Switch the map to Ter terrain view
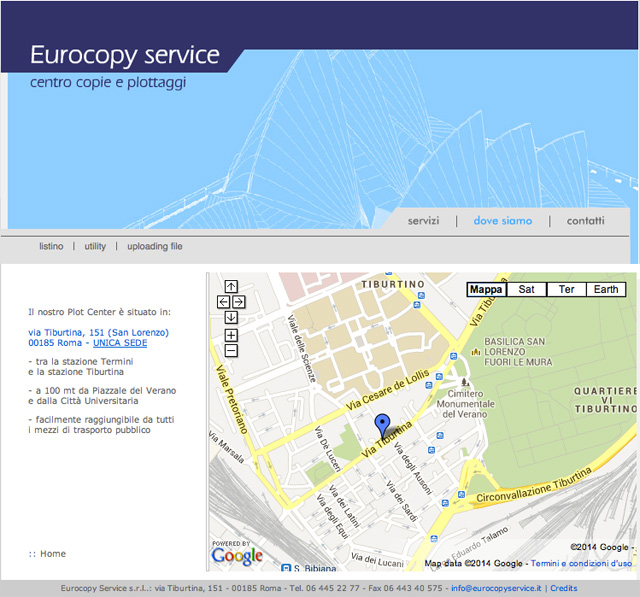 coord(566,289)
